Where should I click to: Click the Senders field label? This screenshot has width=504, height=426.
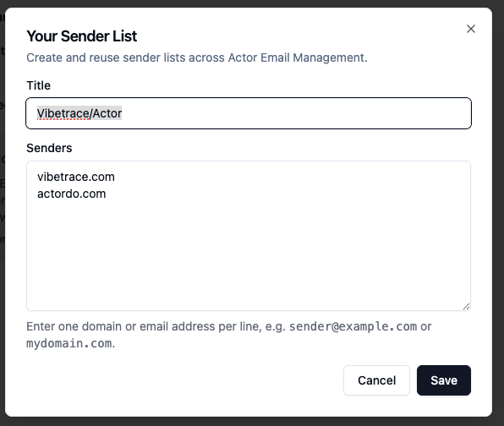tap(49, 148)
